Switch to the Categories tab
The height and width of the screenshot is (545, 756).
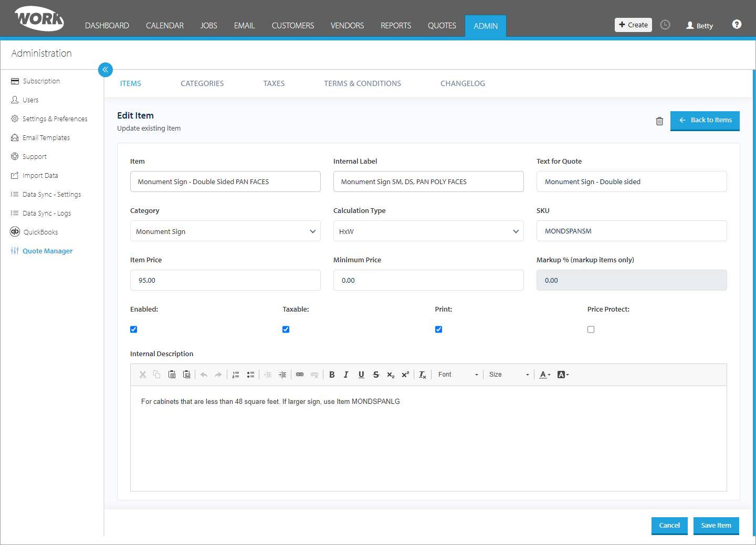[202, 83]
